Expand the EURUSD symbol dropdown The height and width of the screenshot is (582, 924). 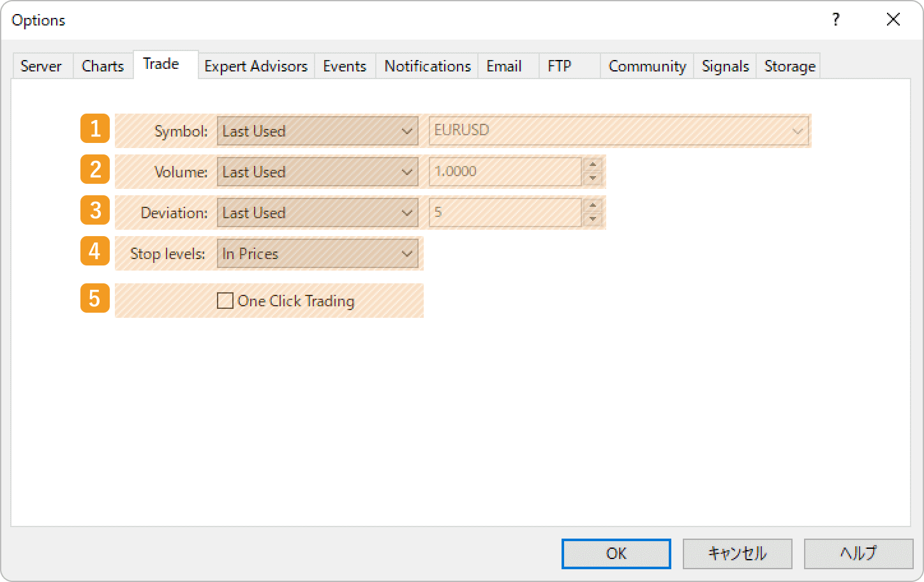point(618,131)
